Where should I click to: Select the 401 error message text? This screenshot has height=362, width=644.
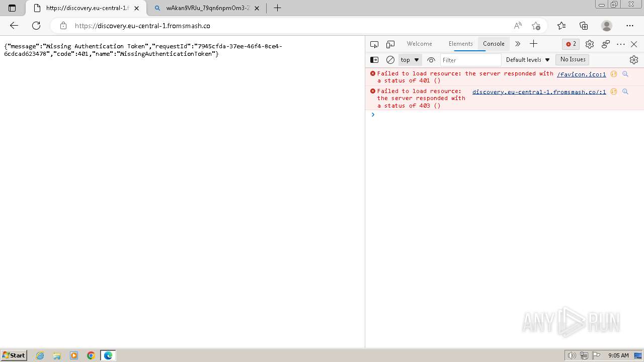click(465, 77)
